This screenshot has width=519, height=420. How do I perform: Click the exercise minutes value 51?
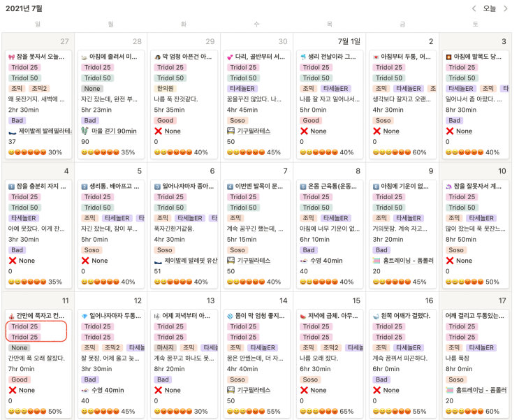[158, 271]
